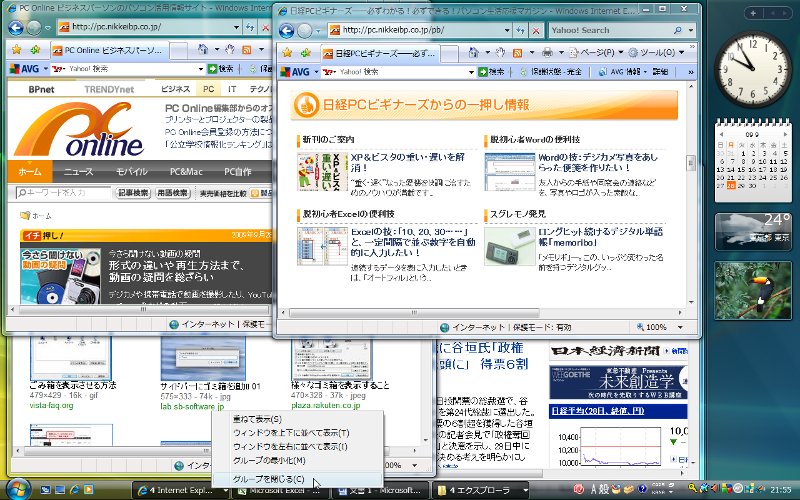Stop loading the pc.nikkeibp.co.jp/pb/ page
The height and width of the screenshot is (500, 800).
(x=536, y=31)
